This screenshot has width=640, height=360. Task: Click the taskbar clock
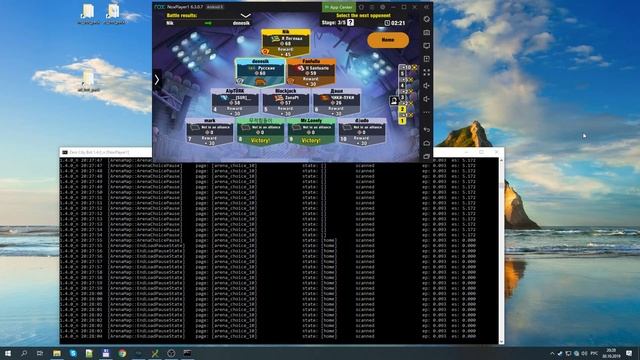pyautogui.click(x=611, y=353)
